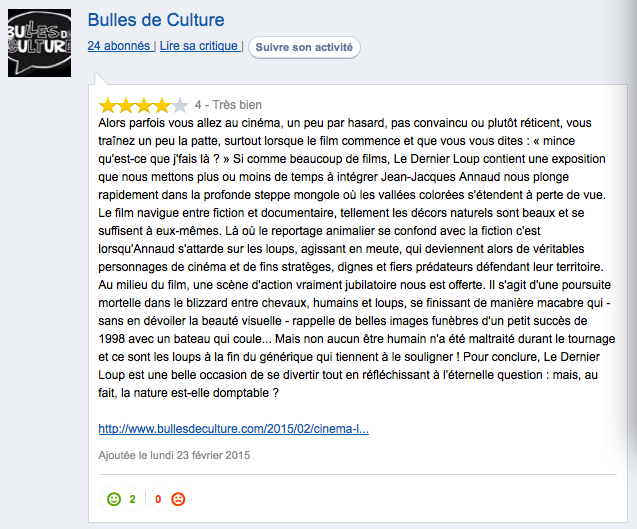Click the green positive vote count 2
637x529 pixels.
point(132,498)
